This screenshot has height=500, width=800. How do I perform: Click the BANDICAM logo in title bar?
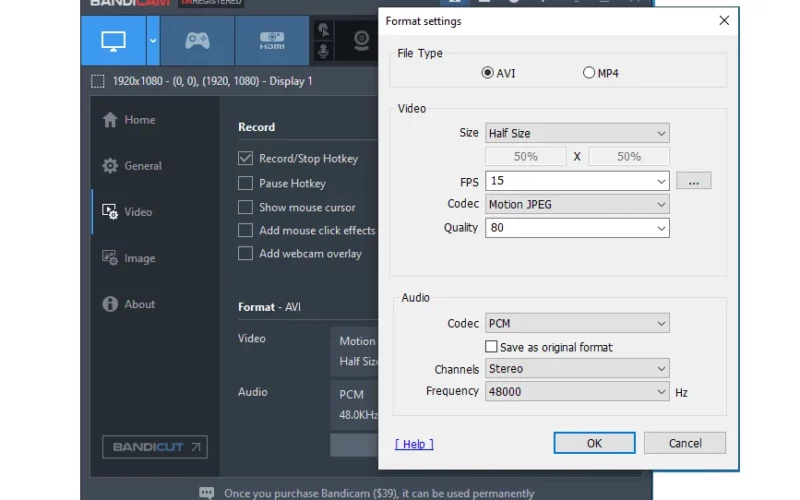point(130,3)
